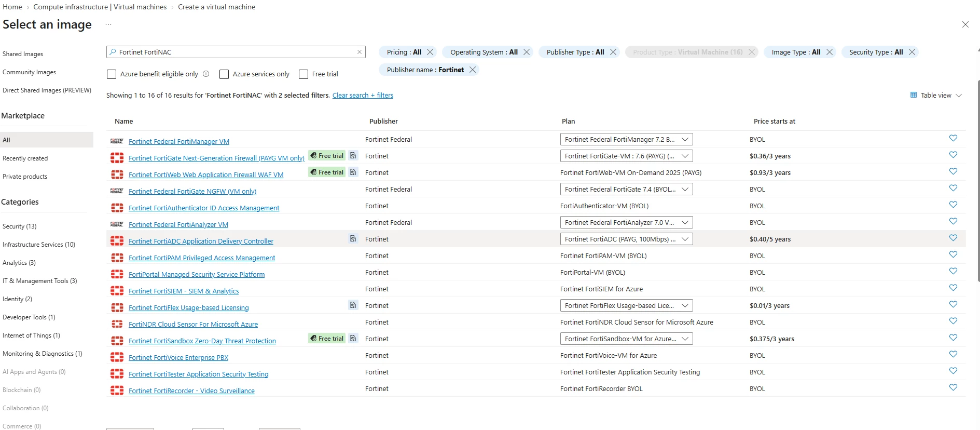Click document icon on FortiADC row
Screen dimensions: 980x430
[353, 238]
